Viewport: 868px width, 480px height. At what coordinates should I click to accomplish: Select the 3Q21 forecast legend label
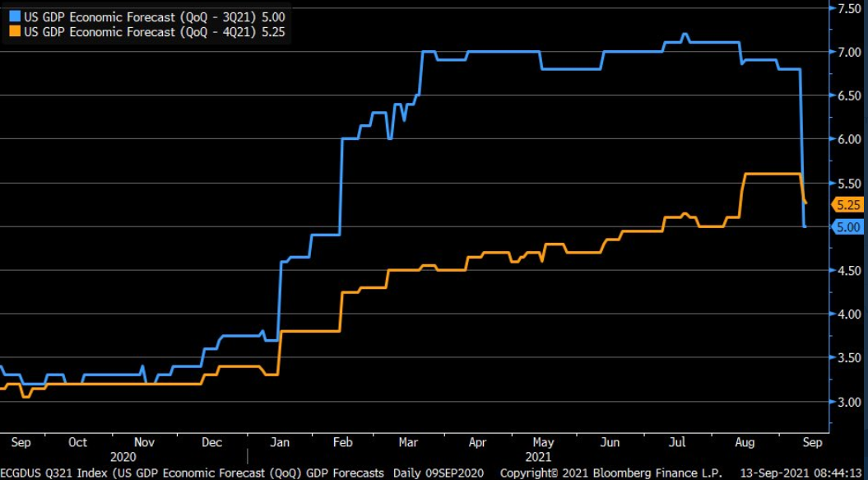tap(155, 18)
